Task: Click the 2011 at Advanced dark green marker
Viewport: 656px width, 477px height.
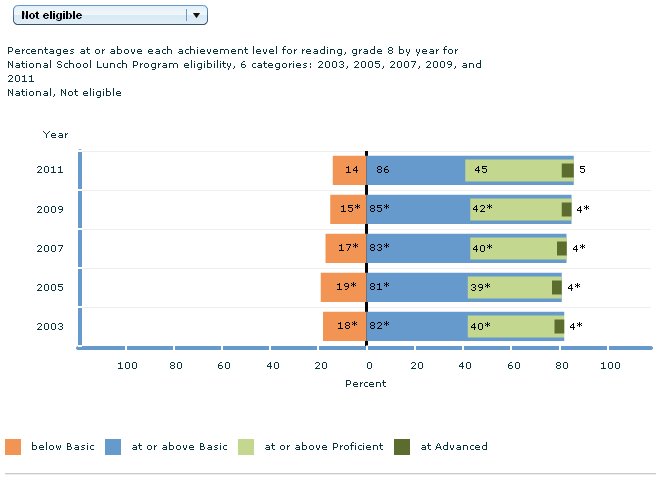Action: pos(568,170)
